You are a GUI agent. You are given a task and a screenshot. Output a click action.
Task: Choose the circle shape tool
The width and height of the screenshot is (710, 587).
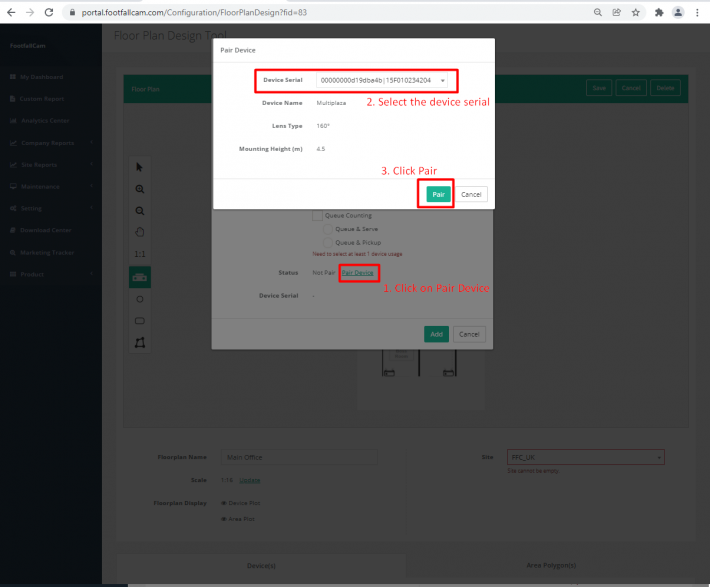tap(140, 299)
